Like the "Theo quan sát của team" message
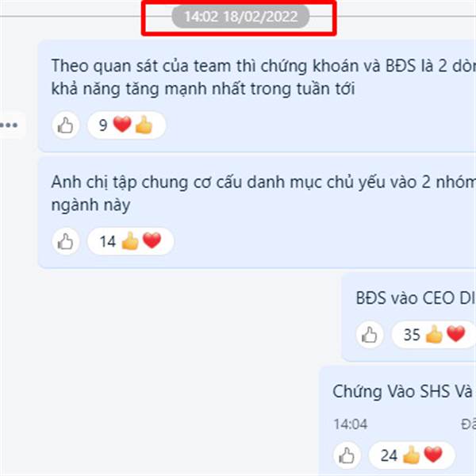Viewport: 476px width, 476px height. tap(66, 125)
